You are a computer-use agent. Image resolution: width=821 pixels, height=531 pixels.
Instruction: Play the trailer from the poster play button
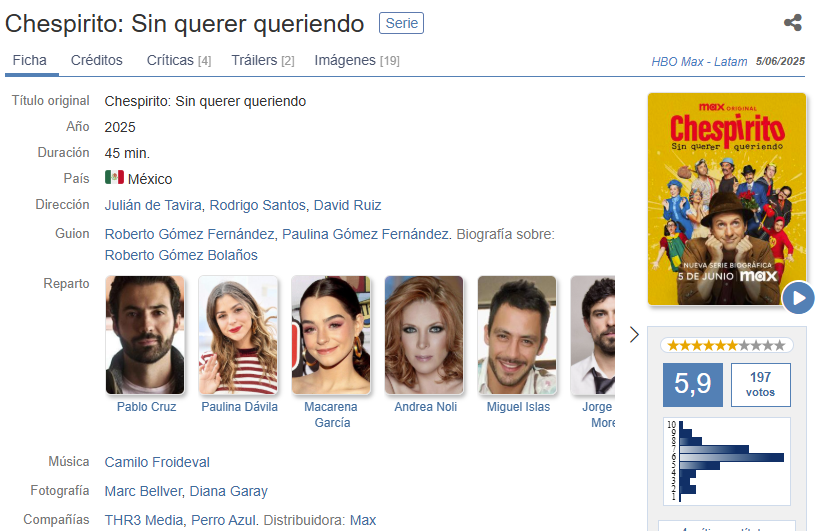[x=798, y=297]
